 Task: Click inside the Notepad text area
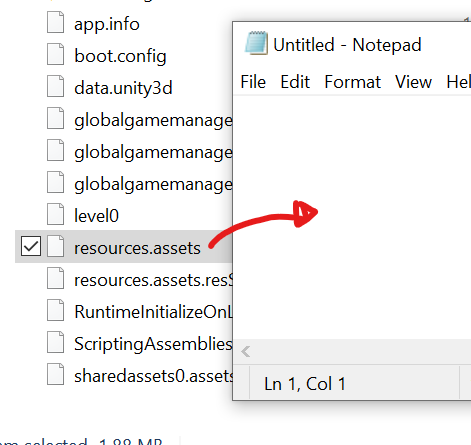coord(352,217)
